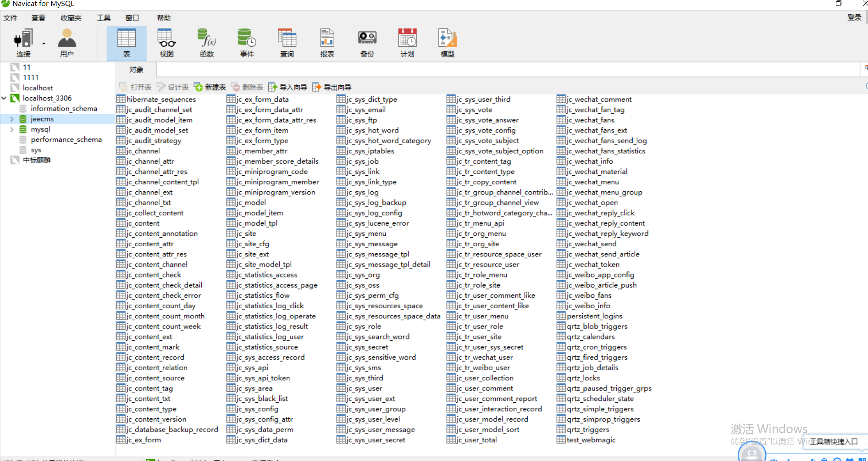The image size is (868, 461).
Task: Select the test_webmagic table
Action: (x=591, y=440)
